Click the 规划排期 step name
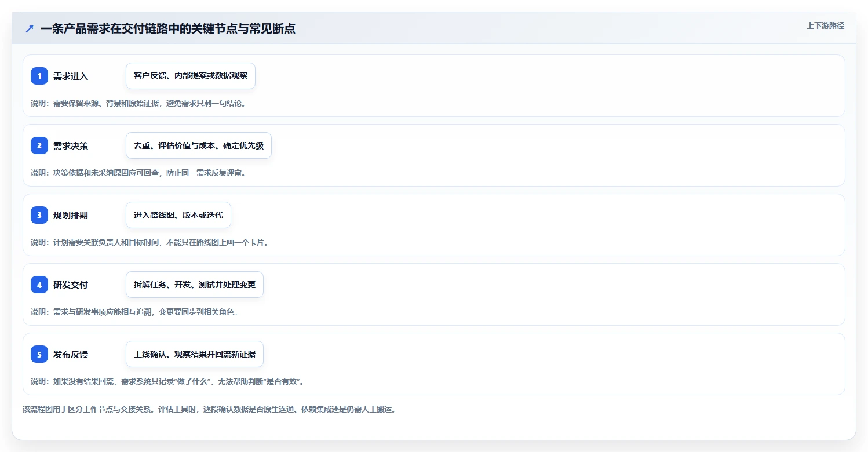Viewport: 868px width, 452px height. coord(71,215)
